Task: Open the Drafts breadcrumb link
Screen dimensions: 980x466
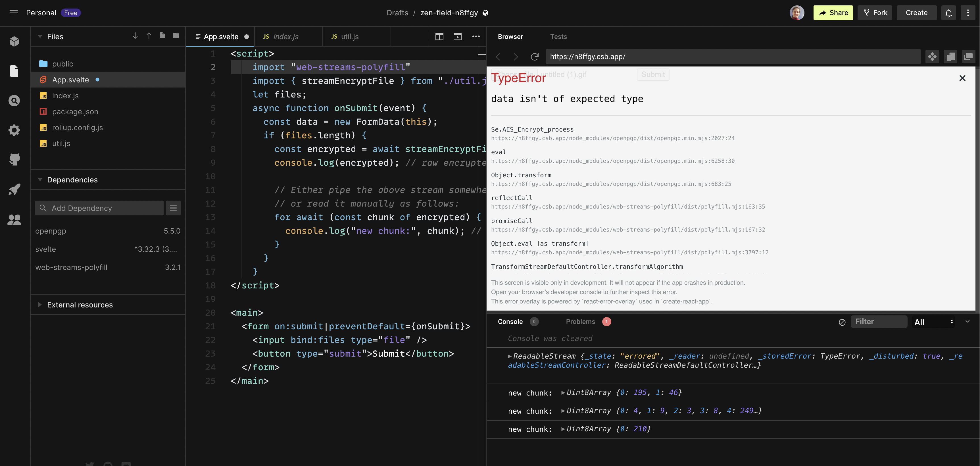Action: click(397, 13)
